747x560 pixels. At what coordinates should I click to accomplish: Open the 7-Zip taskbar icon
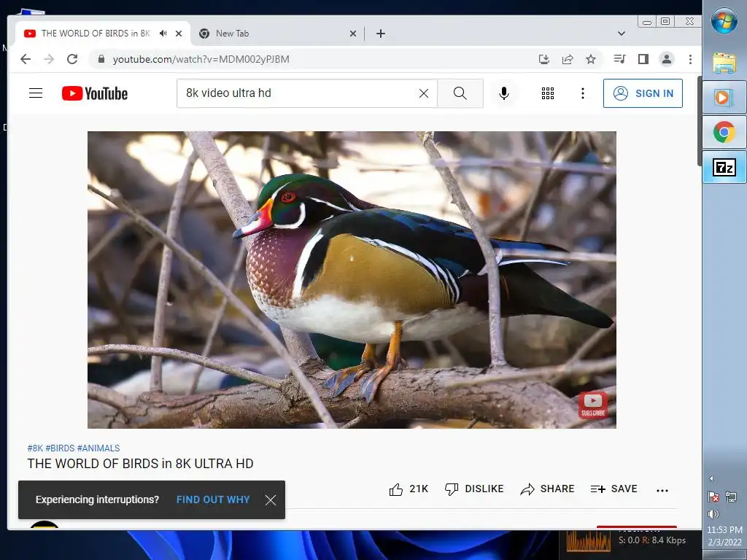pos(724,167)
